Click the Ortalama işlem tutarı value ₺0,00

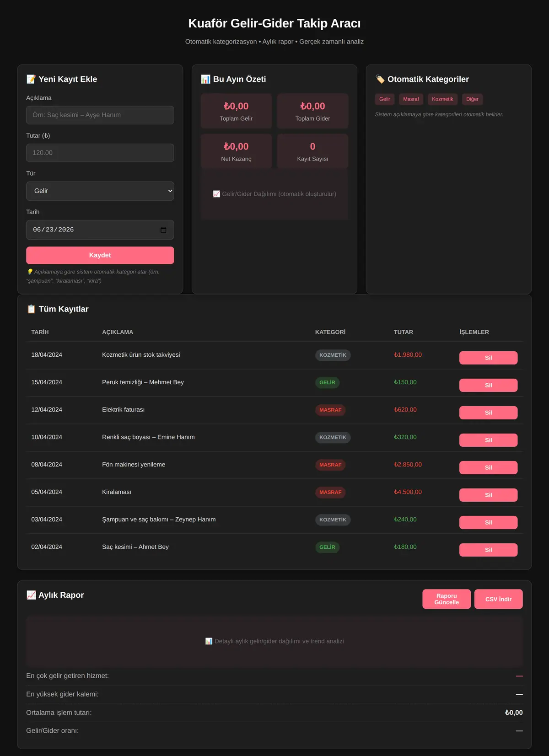pos(514,713)
